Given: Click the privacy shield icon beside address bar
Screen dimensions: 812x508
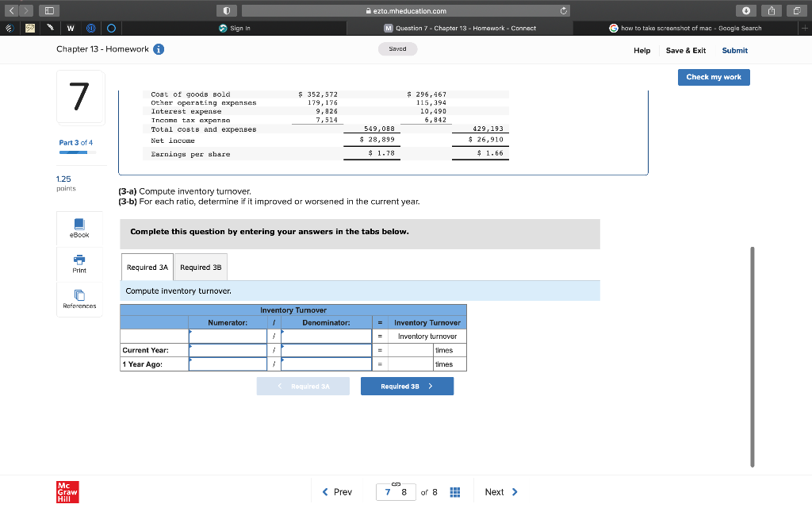Looking at the screenshot, I should point(227,10).
